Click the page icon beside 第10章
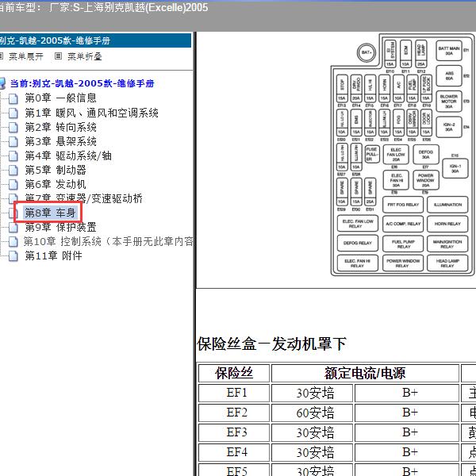Viewport: 476px width, 476px height. 13,242
